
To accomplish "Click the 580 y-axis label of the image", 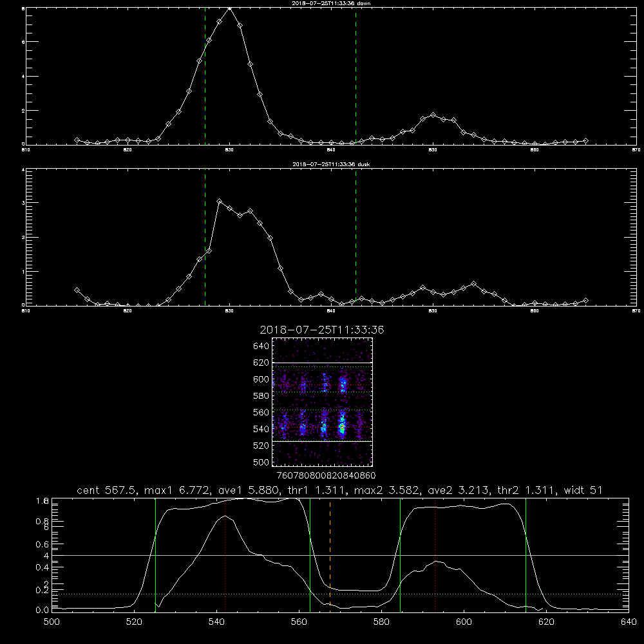I will pos(261,395).
